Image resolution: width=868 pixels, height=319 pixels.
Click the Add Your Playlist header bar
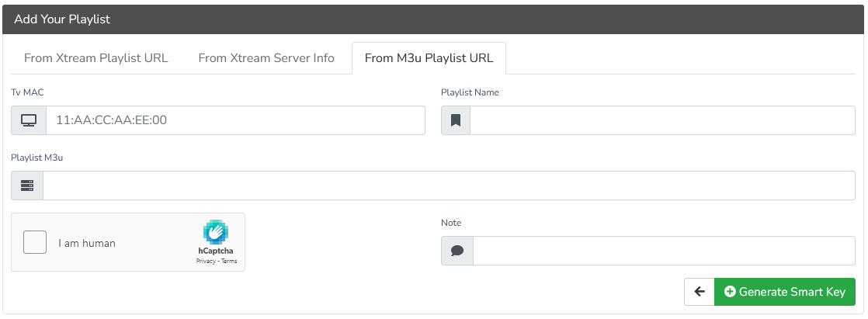[x=433, y=19]
